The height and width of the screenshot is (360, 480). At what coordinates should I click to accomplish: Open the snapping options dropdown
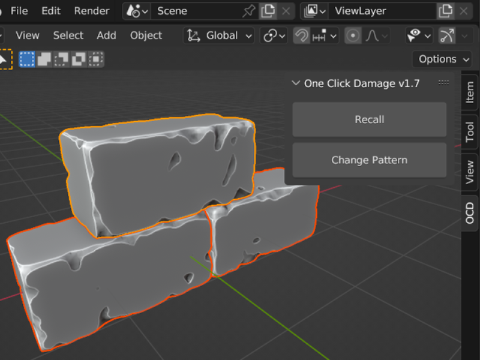pyautogui.click(x=324, y=35)
